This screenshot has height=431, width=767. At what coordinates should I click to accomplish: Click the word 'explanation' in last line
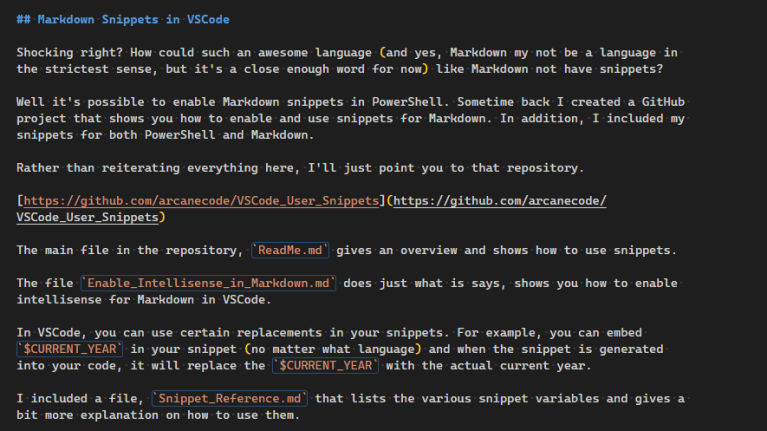119,415
